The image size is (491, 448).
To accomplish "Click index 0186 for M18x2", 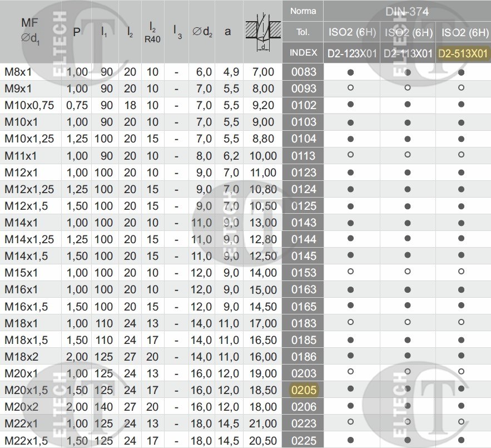I will (x=304, y=356).
